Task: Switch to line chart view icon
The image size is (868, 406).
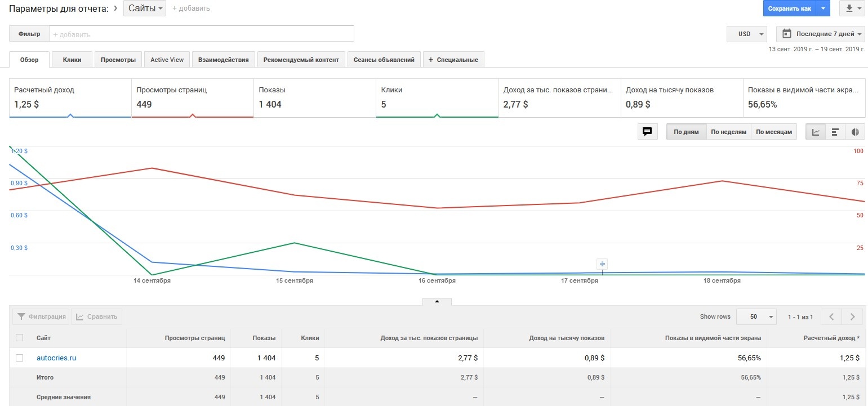Action: pos(816,132)
